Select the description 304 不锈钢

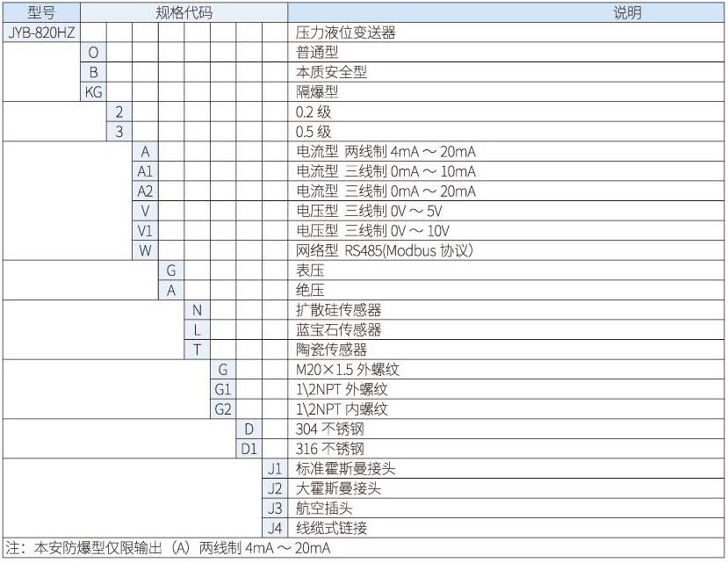click(x=329, y=429)
